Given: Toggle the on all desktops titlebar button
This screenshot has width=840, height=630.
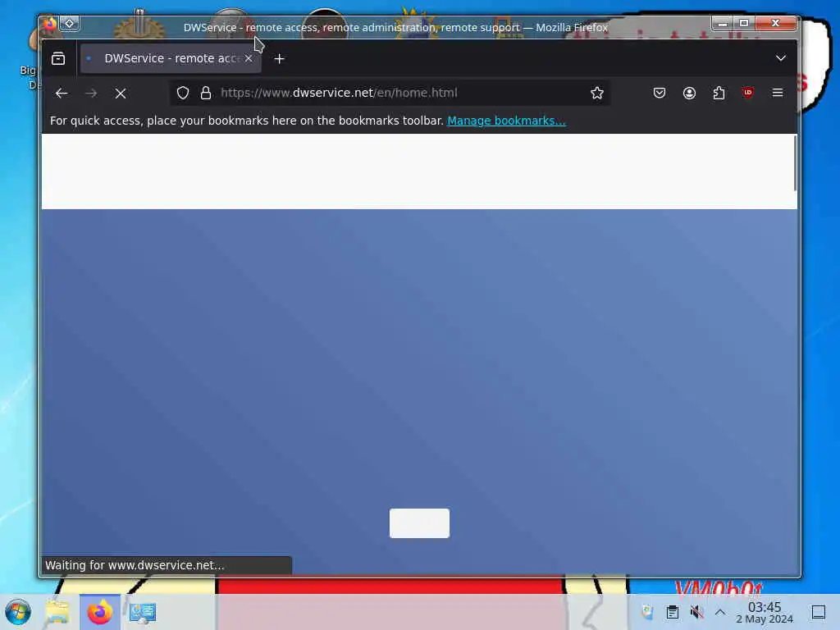Looking at the screenshot, I should 70,24.
